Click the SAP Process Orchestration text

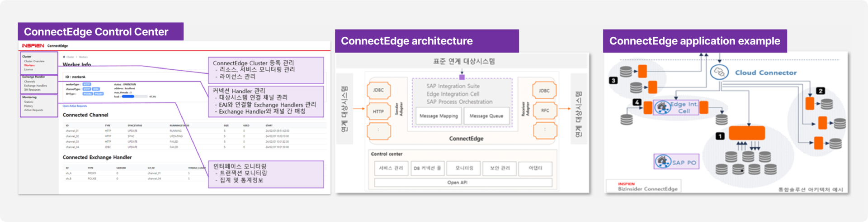point(459,102)
